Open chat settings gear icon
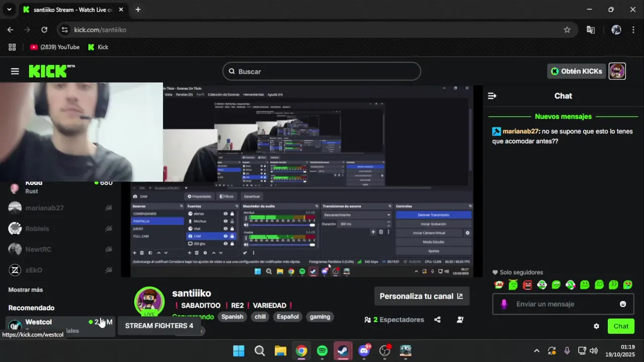This screenshot has height=362, width=644. point(596,326)
